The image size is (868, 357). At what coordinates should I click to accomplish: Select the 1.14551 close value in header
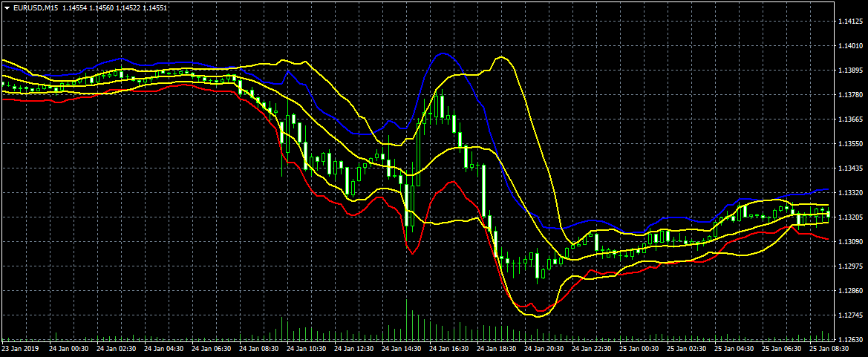pos(155,8)
